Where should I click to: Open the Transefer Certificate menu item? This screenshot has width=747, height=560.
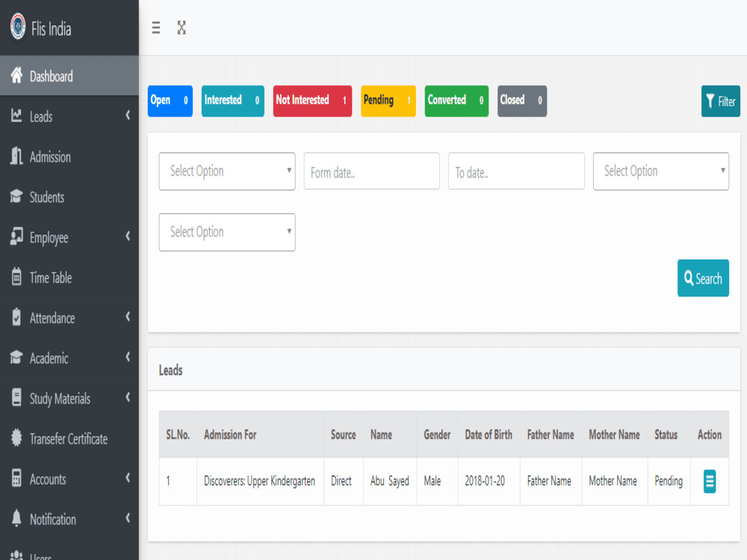pyautogui.click(x=69, y=438)
